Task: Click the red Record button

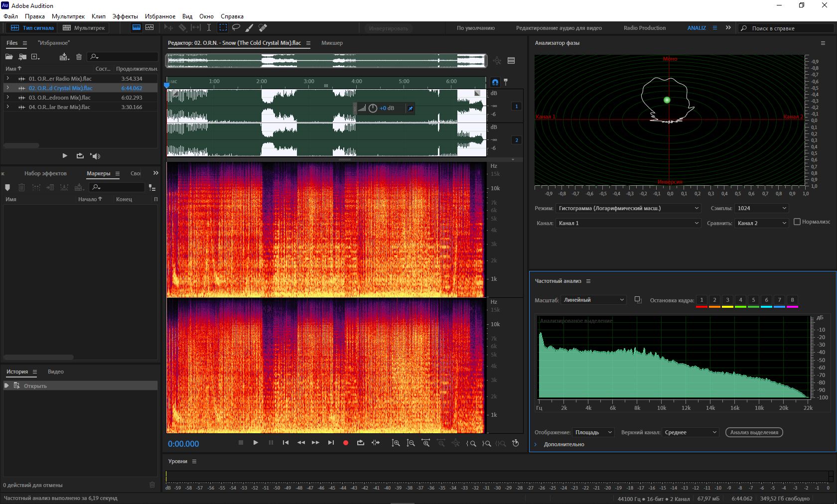Action: 346,443
